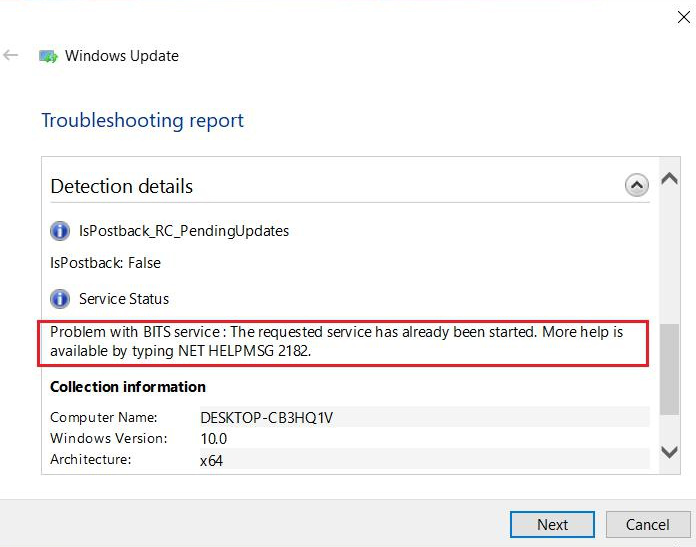Click the Service Status info icon
Image resolution: width=696 pixels, height=547 pixels.
[x=61, y=299]
